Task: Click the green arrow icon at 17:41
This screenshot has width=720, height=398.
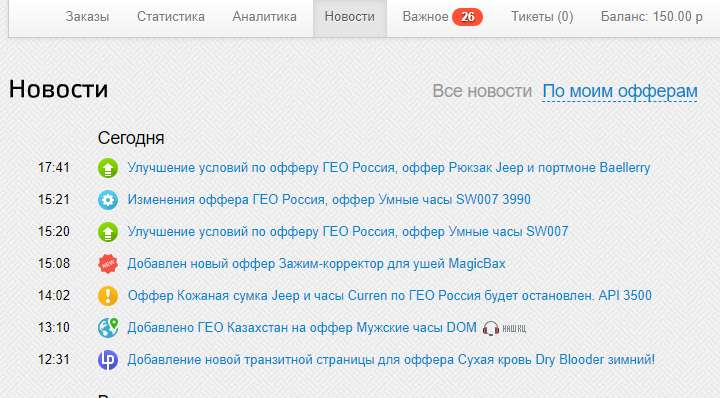Action: coord(108,168)
